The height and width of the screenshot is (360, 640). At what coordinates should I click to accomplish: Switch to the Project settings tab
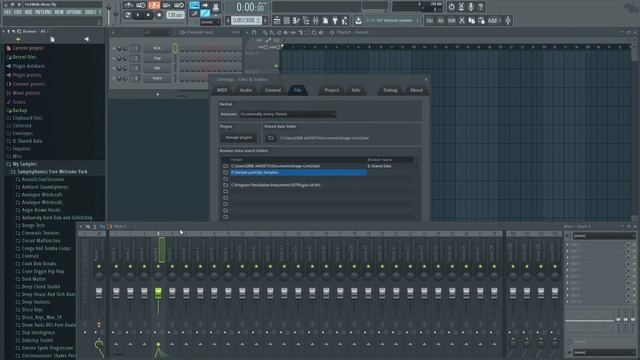coord(331,90)
